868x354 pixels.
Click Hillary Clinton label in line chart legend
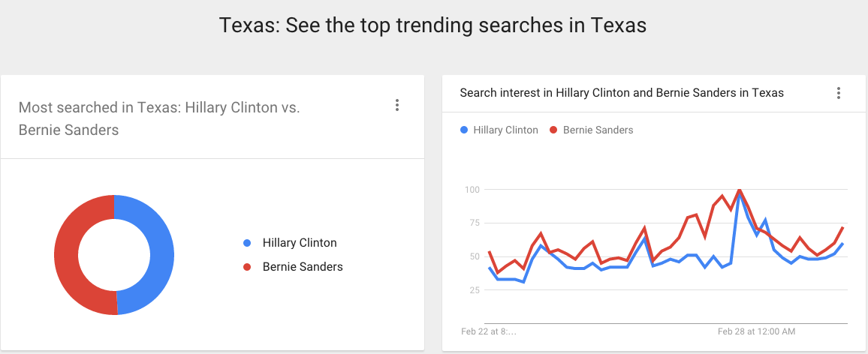click(506, 130)
